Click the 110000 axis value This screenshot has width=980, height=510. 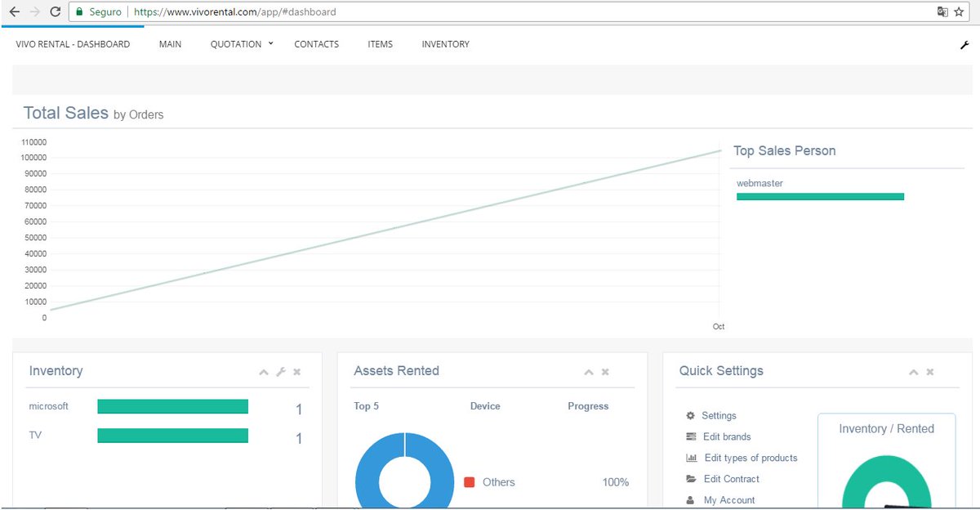click(33, 141)
